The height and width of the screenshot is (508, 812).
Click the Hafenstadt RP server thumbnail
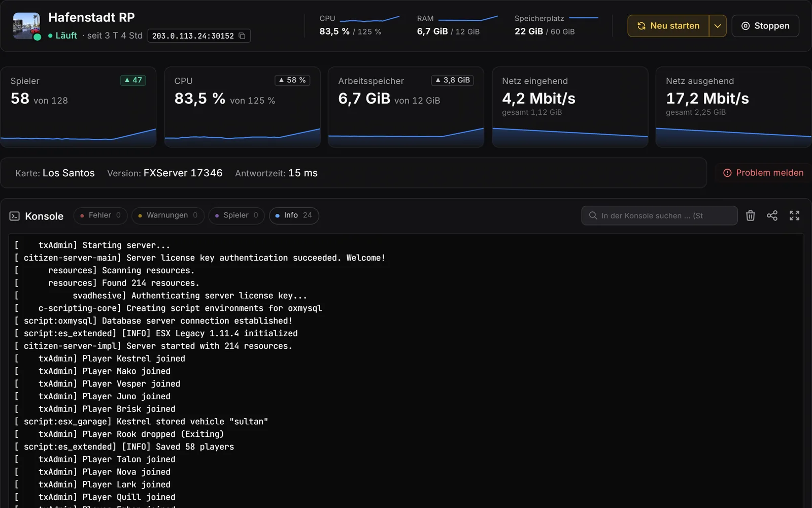tap(26, 26)
